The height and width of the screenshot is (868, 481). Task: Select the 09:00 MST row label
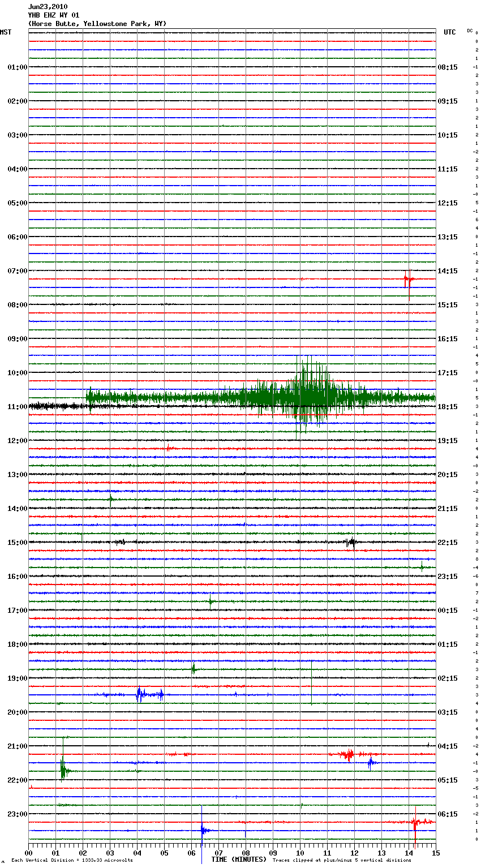point(17,339)
